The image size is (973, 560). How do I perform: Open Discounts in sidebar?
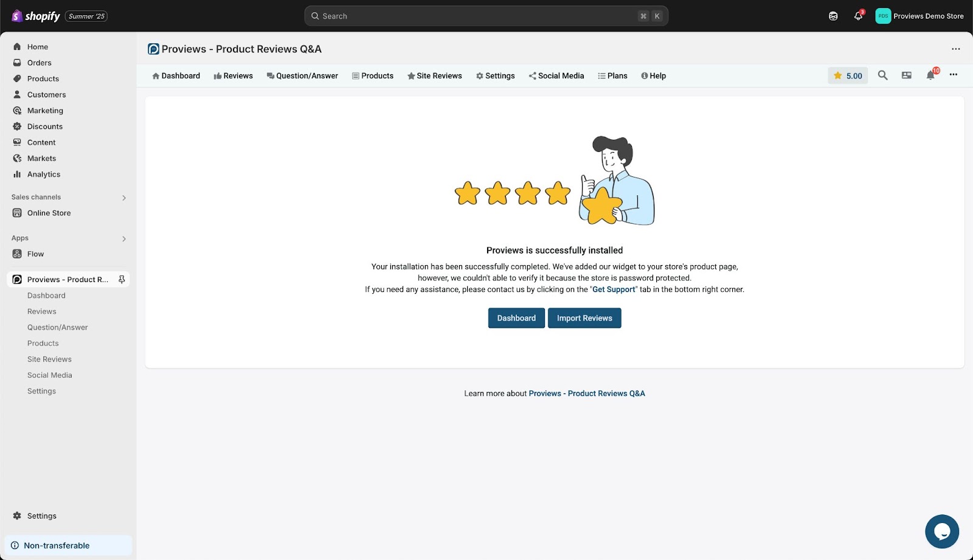[44, 126]
